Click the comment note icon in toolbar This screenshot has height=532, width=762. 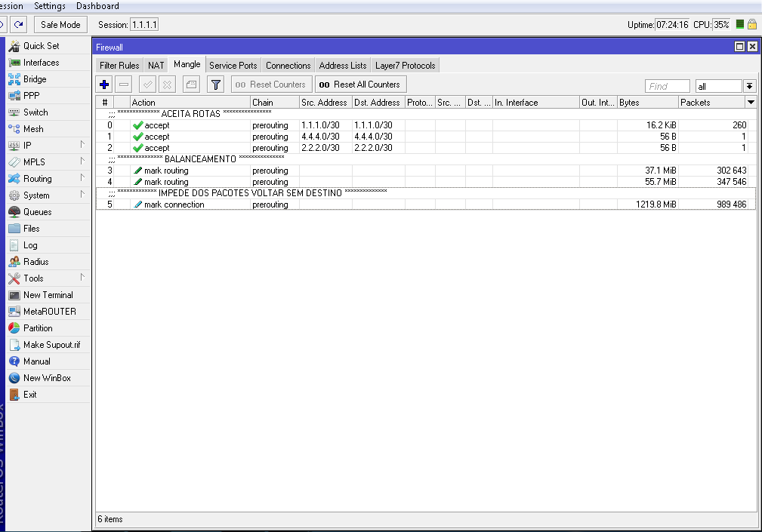192,85
